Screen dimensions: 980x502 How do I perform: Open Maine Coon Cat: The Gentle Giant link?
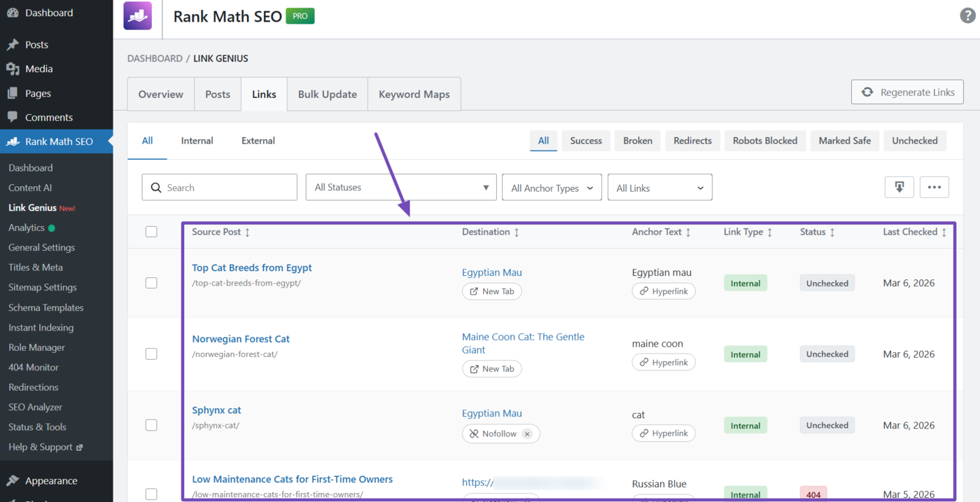point(523,343)
